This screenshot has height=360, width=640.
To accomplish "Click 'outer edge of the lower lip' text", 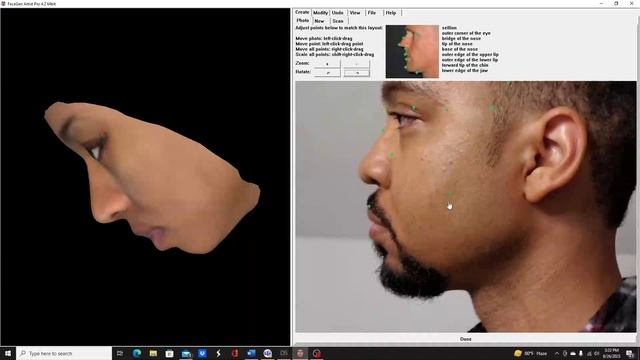I will (470, 60).
